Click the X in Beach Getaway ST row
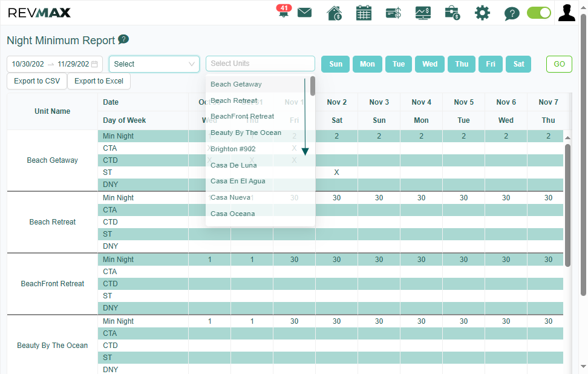The image size is (588, 374). [337, 172]
